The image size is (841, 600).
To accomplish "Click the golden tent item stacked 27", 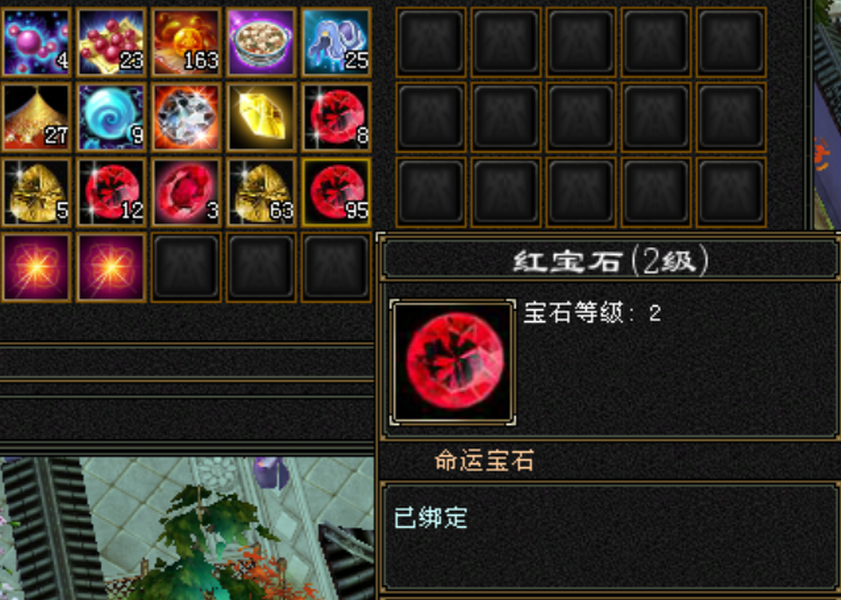I will [x=36, y=117].
